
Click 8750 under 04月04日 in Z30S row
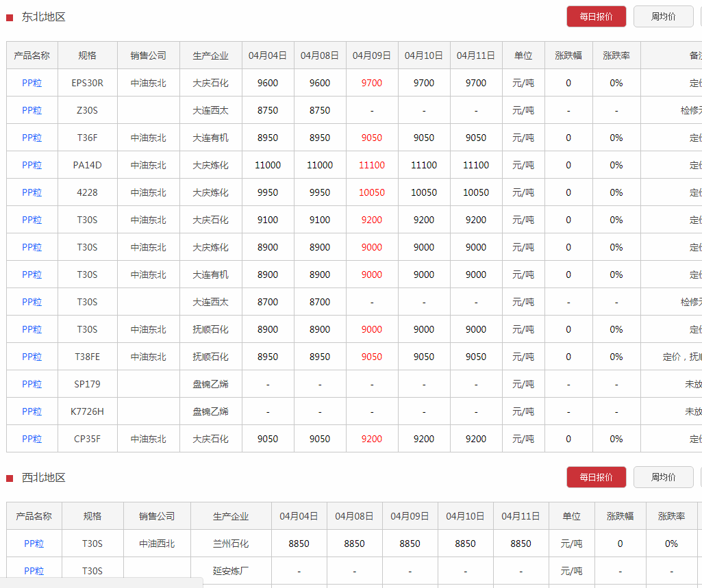tap(268, 110)
